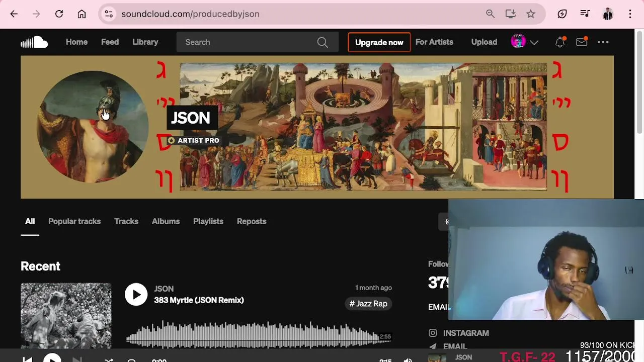Go back to the previous browser page
Screen dimensions: 644x362
(14, 14)
